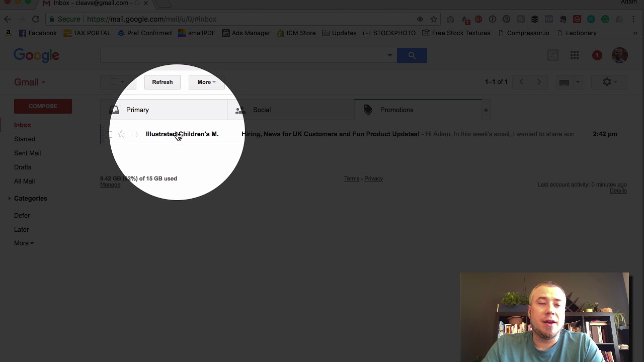Open the Drafts folder

coord(23,167)
